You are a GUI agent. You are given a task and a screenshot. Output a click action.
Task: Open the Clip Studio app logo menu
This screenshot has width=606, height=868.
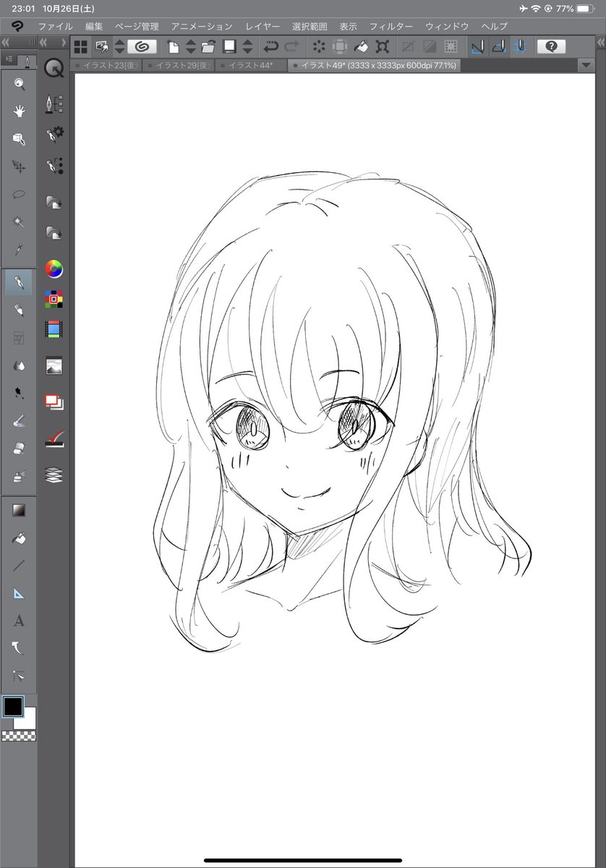point(17,26)
